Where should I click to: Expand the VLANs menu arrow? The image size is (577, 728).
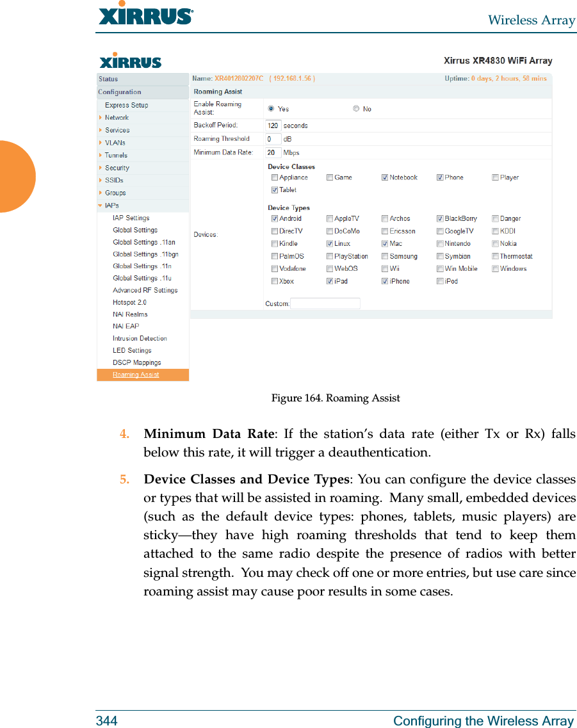point(101,143)
